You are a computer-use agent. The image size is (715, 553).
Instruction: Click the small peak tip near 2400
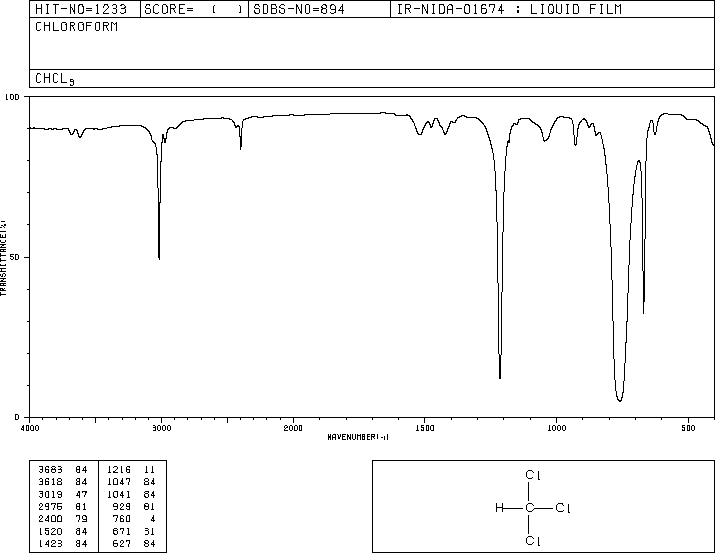click(x=241, y=148)
